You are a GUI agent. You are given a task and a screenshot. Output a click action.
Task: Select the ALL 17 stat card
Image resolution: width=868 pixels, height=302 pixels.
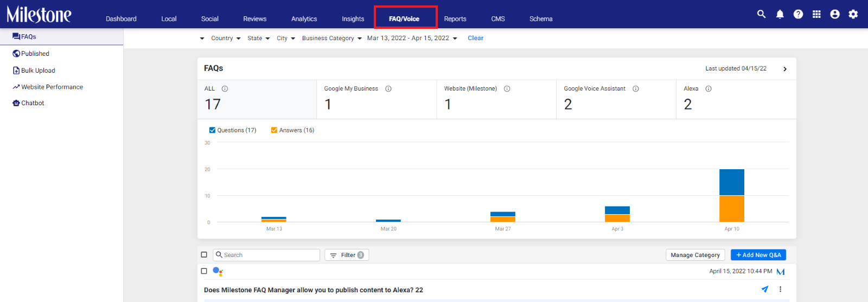tap(257, 100)
